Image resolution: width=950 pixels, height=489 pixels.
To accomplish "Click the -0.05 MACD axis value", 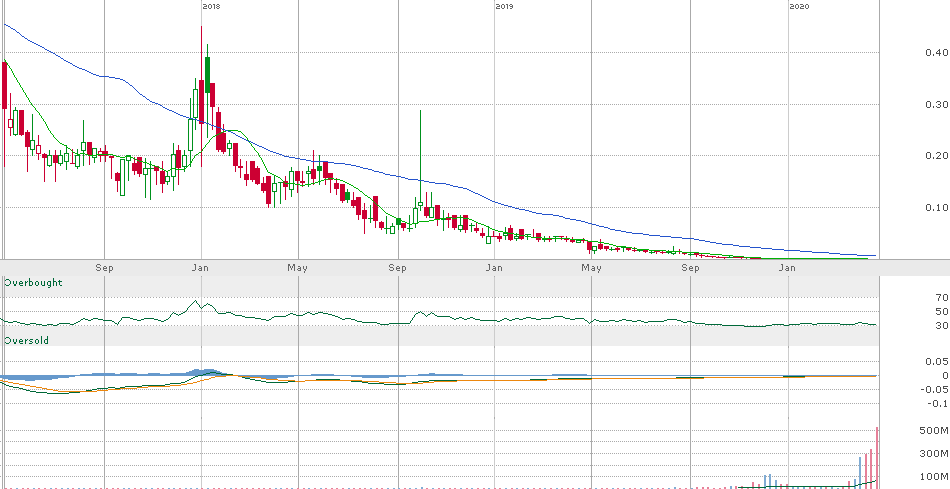I will [x=934, y=389].
